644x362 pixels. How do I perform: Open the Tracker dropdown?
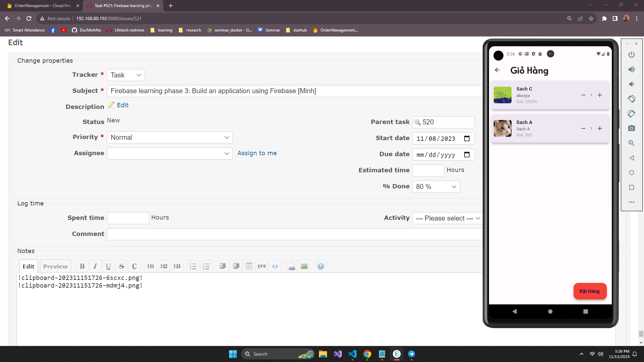pyautogui.click(x=126, y=75)
